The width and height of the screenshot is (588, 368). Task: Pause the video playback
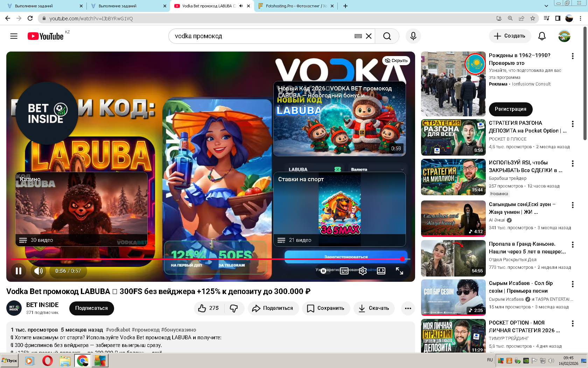[19, 271]
